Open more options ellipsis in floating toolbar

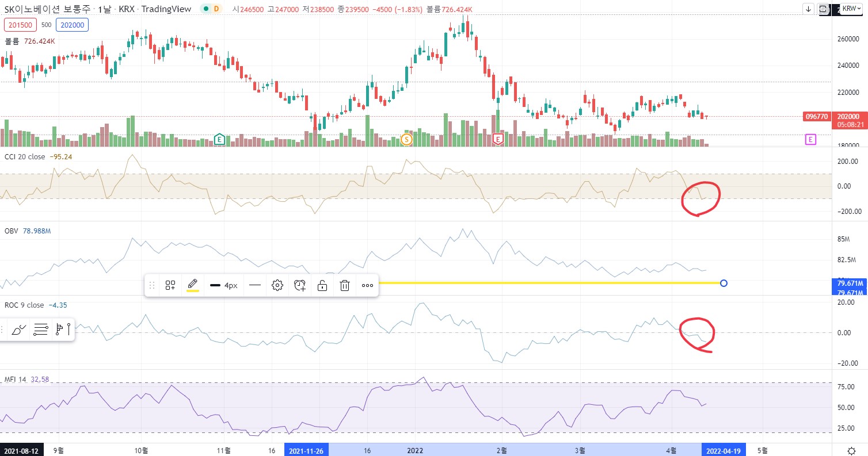367,285
